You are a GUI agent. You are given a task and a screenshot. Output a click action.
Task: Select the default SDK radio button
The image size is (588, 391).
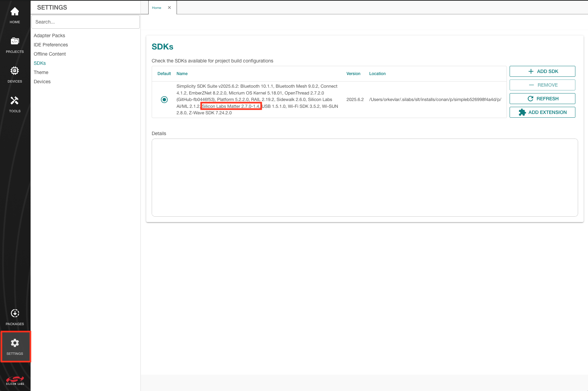[164, 100]
